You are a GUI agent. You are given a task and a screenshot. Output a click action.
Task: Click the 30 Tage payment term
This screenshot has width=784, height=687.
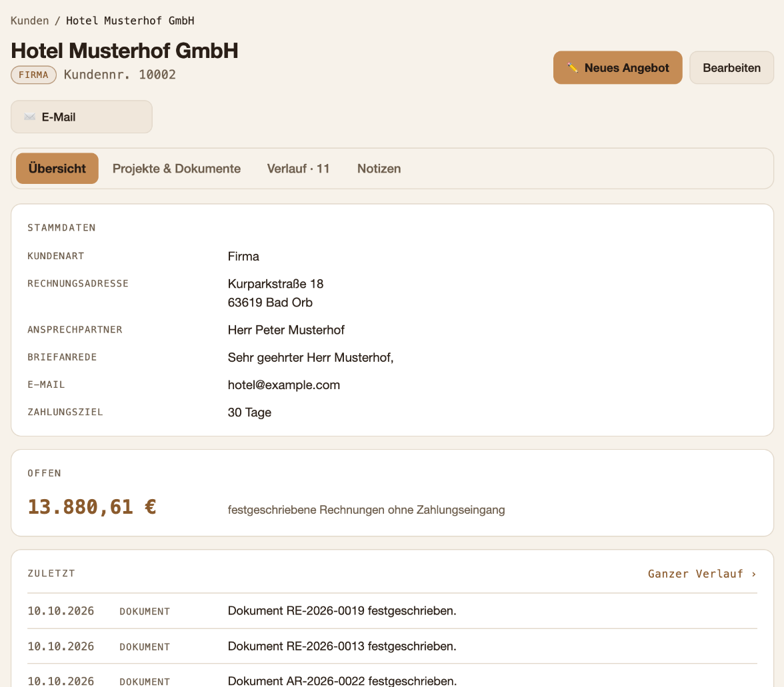(249, 412)
